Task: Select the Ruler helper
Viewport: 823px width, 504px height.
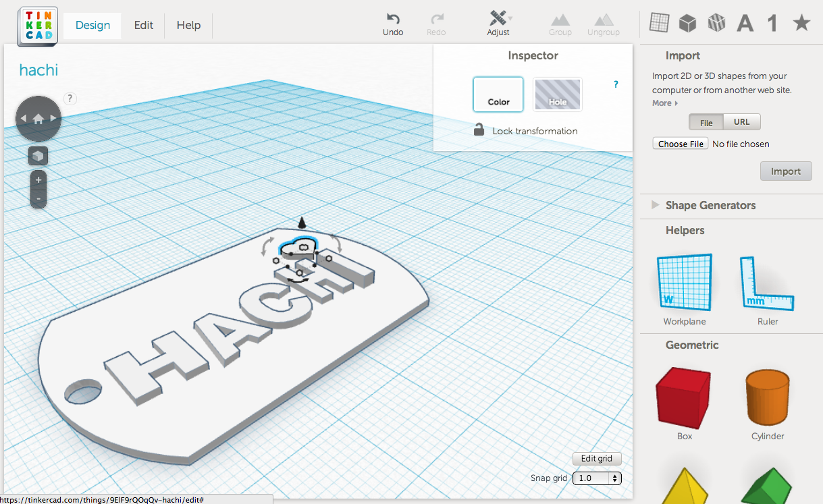Action: tap(768, 283)
